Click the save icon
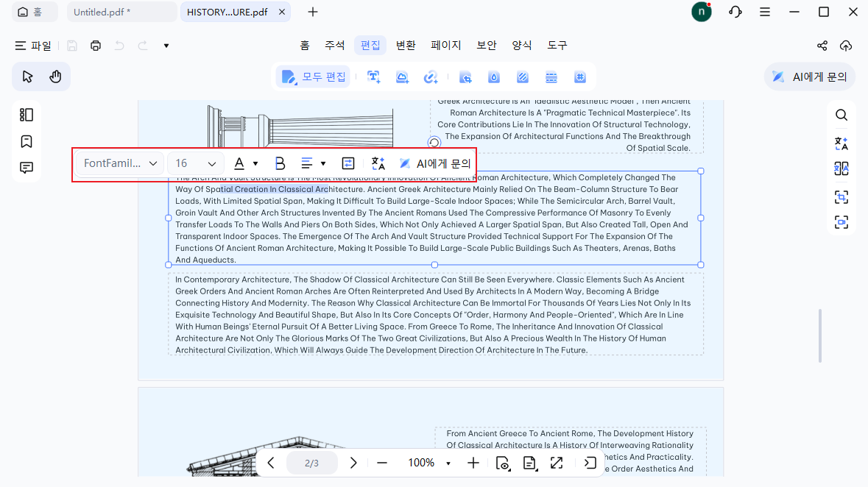Viewport: 868px width, 487px height. click(72, 46)
